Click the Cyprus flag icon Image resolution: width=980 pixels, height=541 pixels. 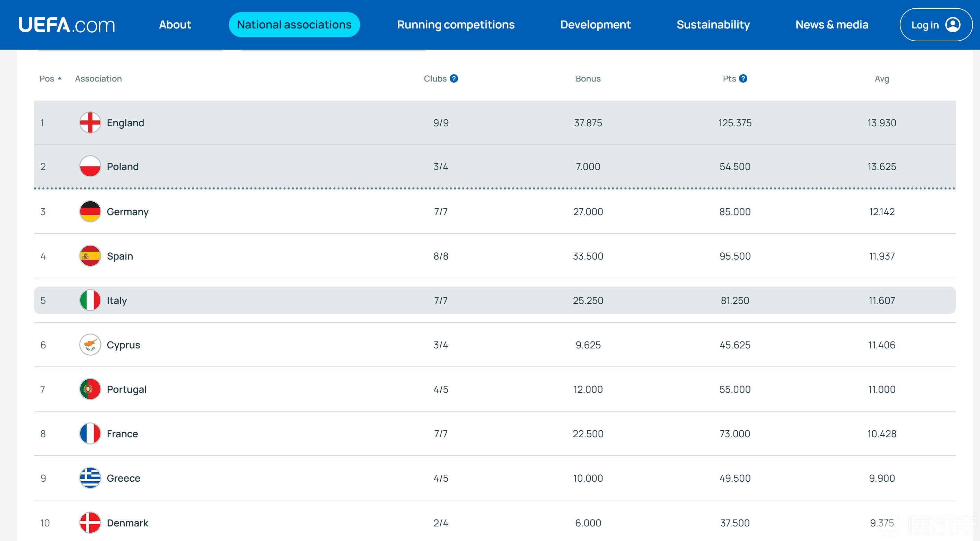pos(90,345)
